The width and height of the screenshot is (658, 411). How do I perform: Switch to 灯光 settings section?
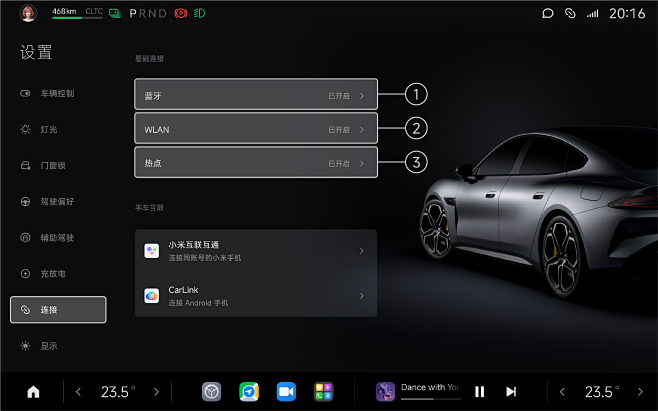pos(49,129)
